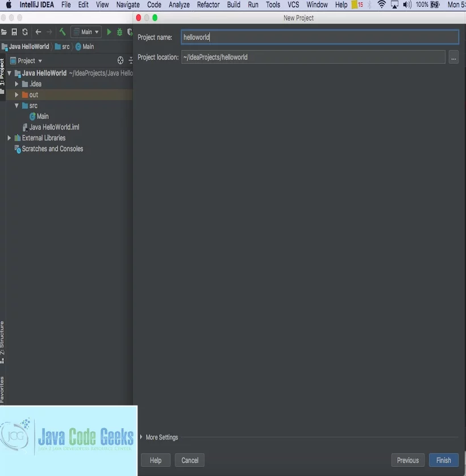Open the Edit menu

pyautogui.click(x=84, y=5)
